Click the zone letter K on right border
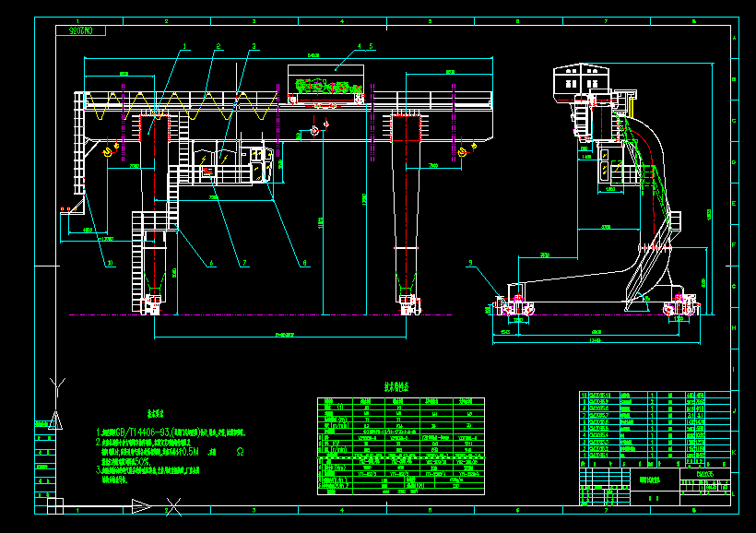The height and width of the screenshot is (533, 756). click(734, 452)
